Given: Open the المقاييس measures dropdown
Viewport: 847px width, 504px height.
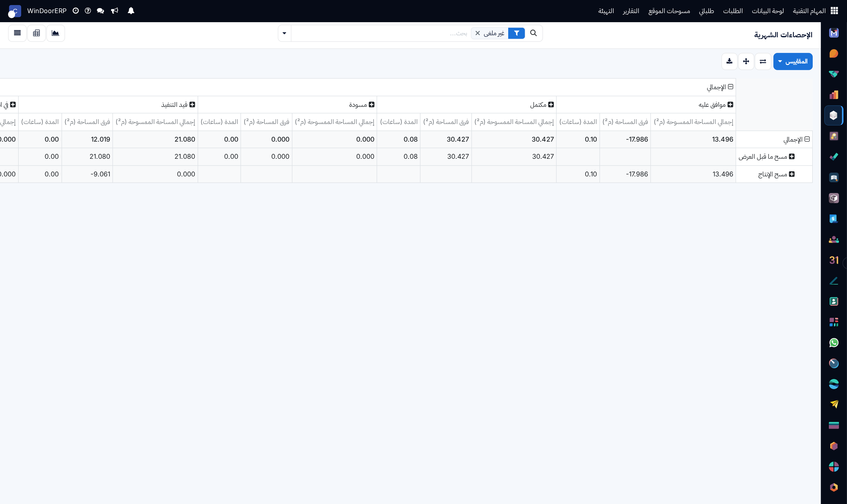Looking at the screenshot, I should (793, 61).
